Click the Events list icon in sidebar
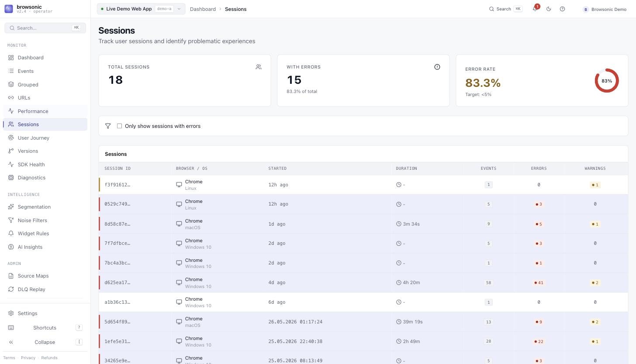636x364 pixels. tap(11, 71)
